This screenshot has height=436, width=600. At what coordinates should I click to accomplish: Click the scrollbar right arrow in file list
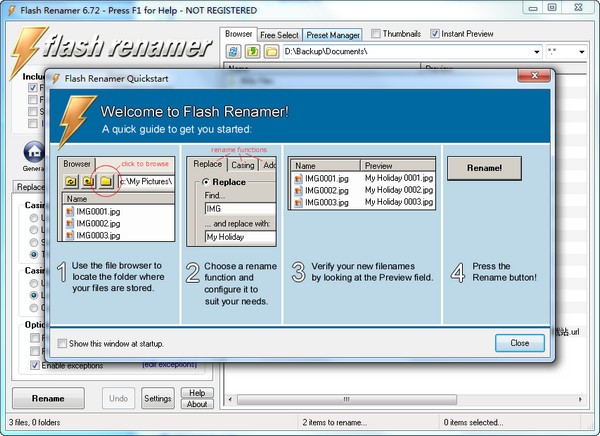pyautogui.click(x=580, y=399)
